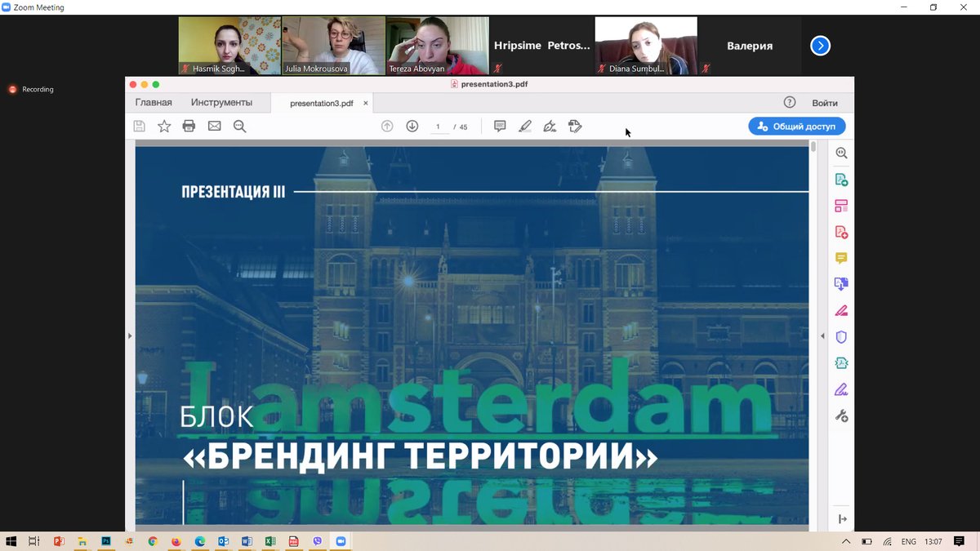The image size is (980, 551).
Task: Add the document to favorites with the star
Action: (164, 126)
